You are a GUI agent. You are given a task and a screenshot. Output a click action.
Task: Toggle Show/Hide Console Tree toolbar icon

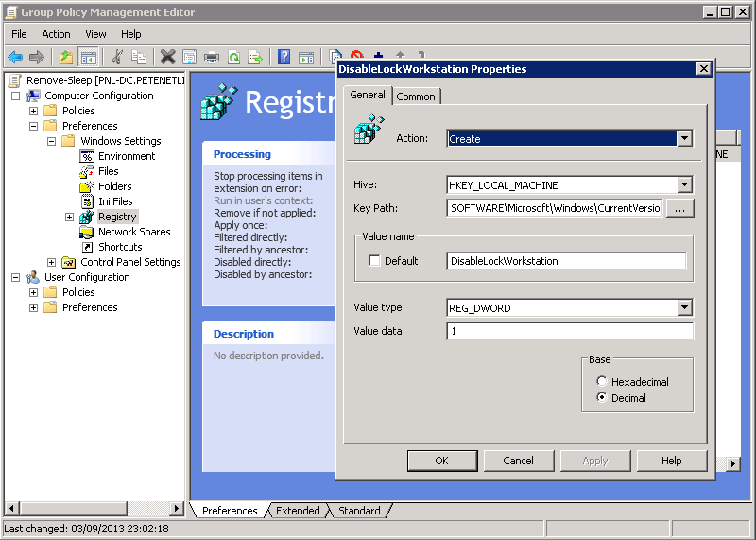click(x=88, y=58)
